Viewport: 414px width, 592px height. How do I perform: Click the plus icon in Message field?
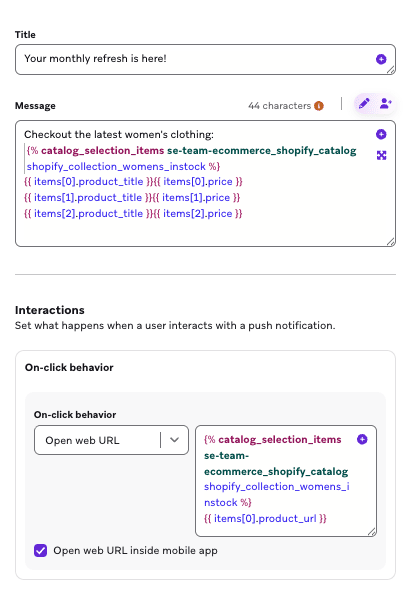click(381, 134)
